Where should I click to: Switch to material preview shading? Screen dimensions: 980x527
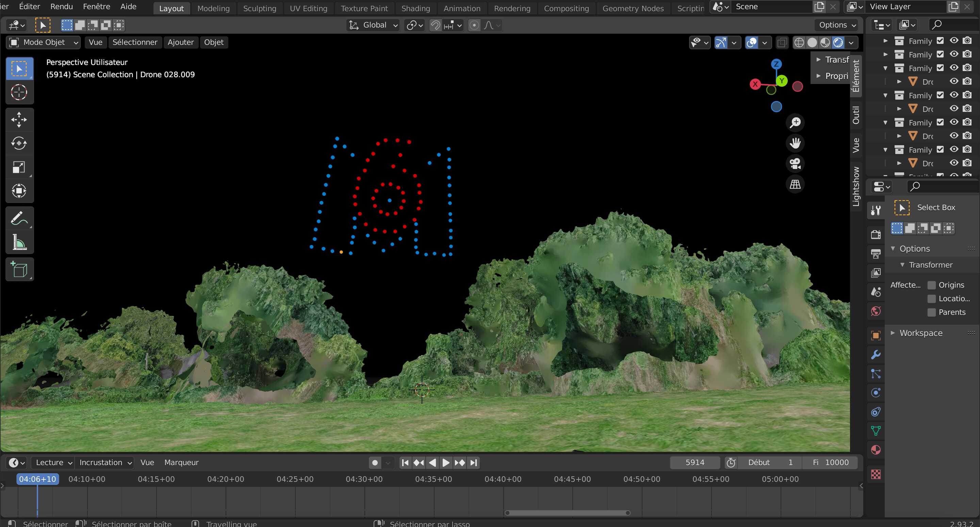pos(825,42)
